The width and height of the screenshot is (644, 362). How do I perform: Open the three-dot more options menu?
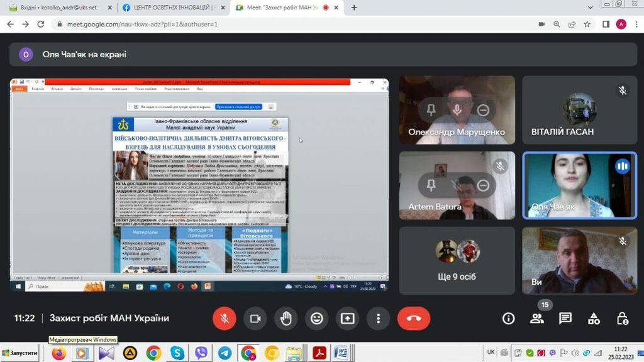378,319
